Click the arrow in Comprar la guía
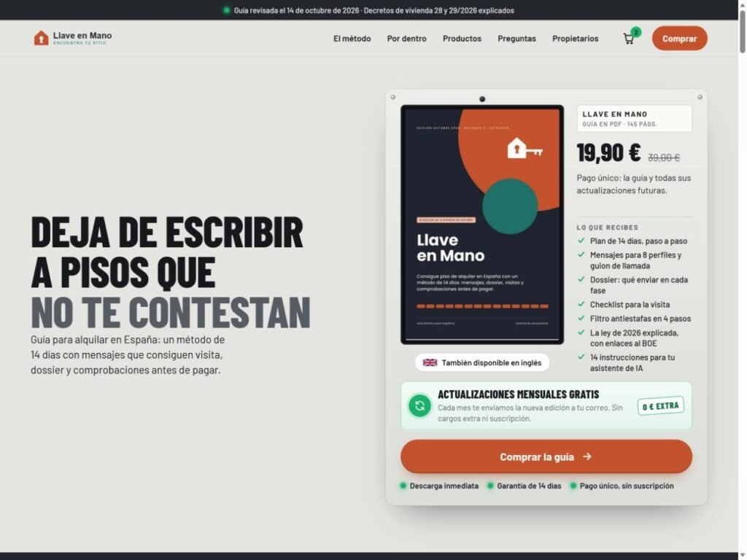This screenshot has width=747, height=560. 587,456
